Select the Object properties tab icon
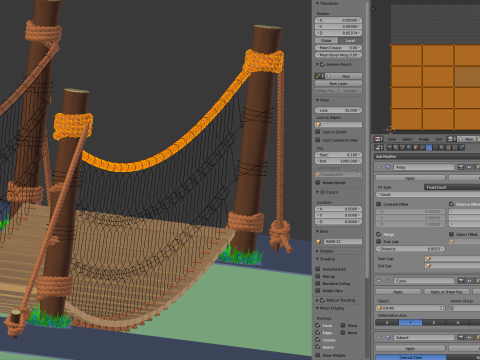The image size is (480, 360). pos(416,147)
